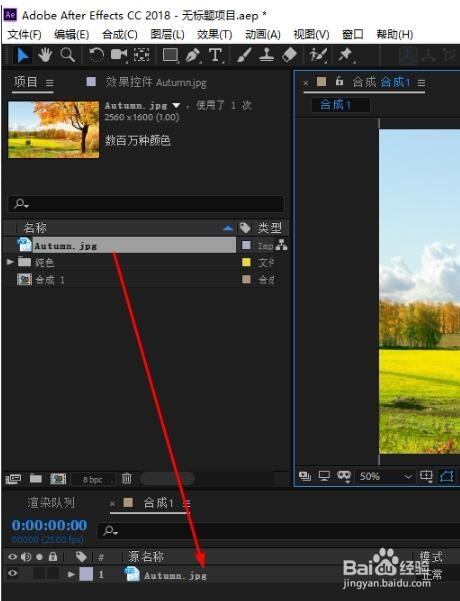The image size is (460, 601).
Task: Select the Pen tool
Action: click(x=193, y=55)
